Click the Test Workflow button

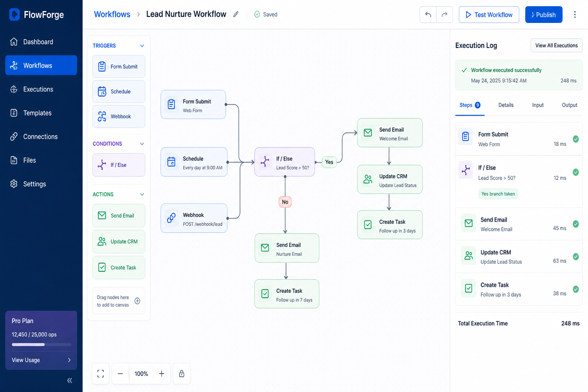coord(489,15)
